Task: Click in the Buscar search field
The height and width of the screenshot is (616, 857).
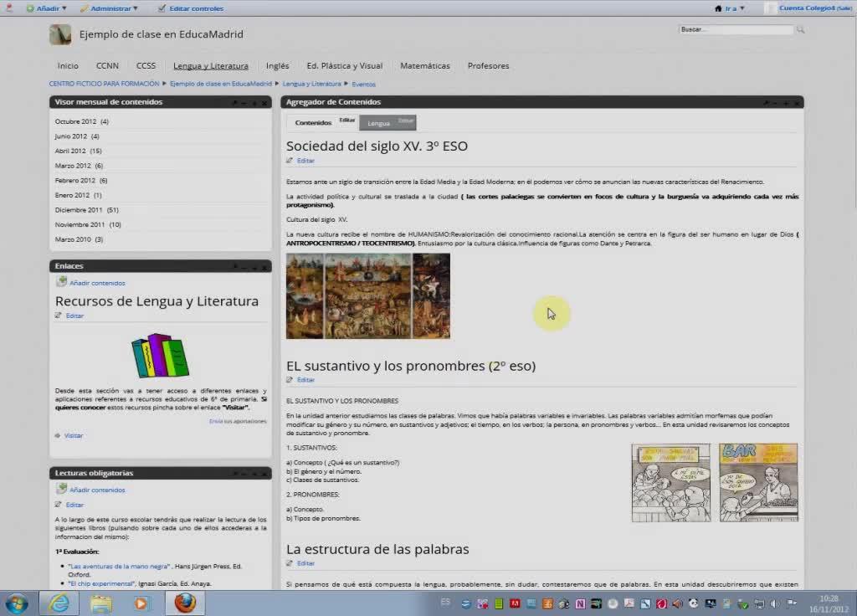Action: coord(735,30)
